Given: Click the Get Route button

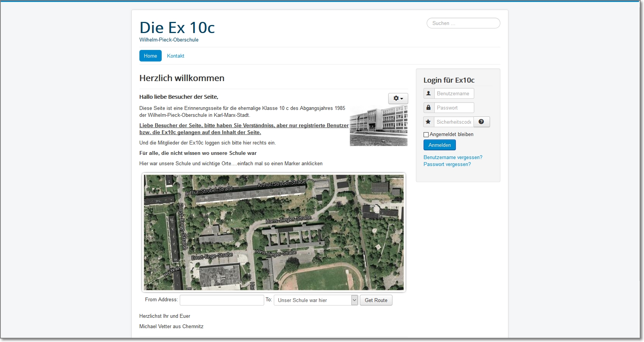Looking at the screenshot, I should [x=376, y=300].
